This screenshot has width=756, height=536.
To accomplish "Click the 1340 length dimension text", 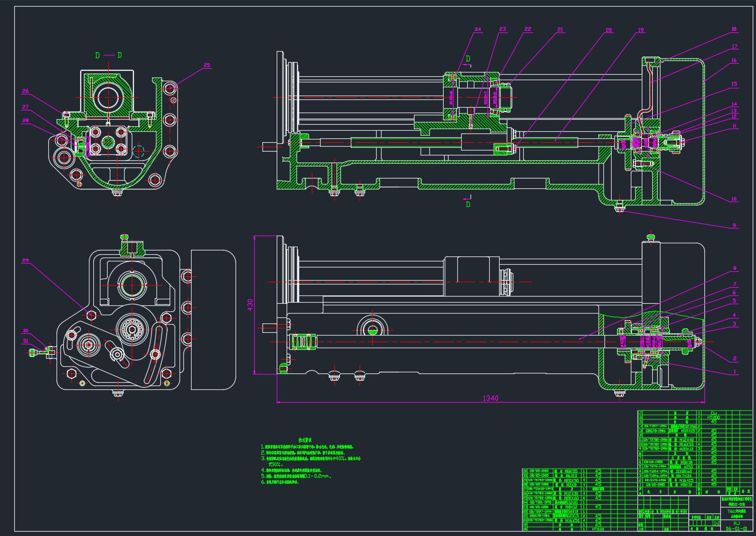I will point(490,398).
